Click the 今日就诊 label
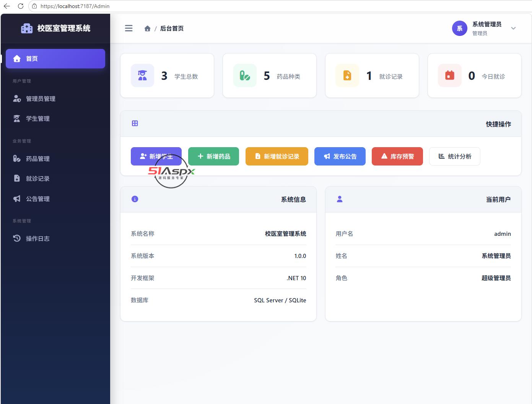The height and width of the screenshot is (404, 532). tap(493, 76)
